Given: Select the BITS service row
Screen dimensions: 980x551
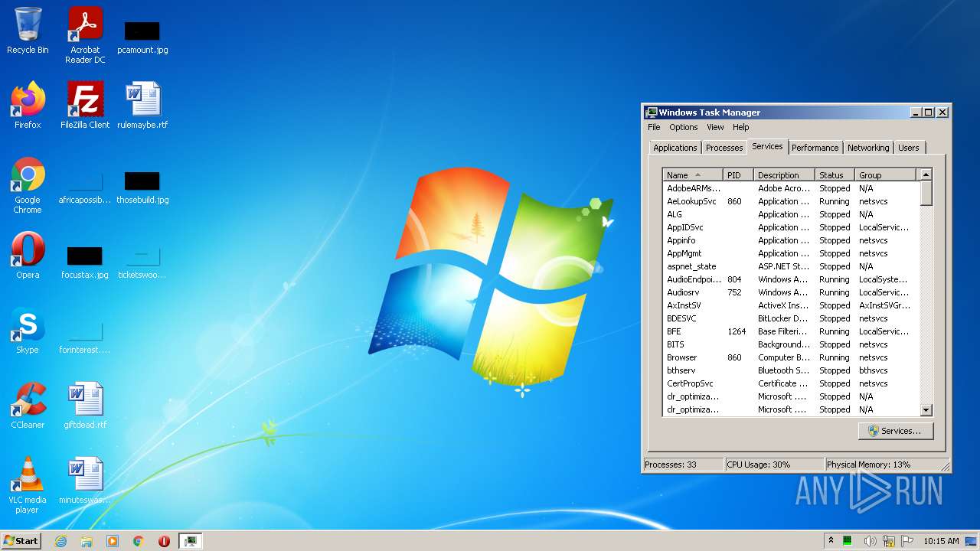Looking at the screenshot, I should point(791,344).
